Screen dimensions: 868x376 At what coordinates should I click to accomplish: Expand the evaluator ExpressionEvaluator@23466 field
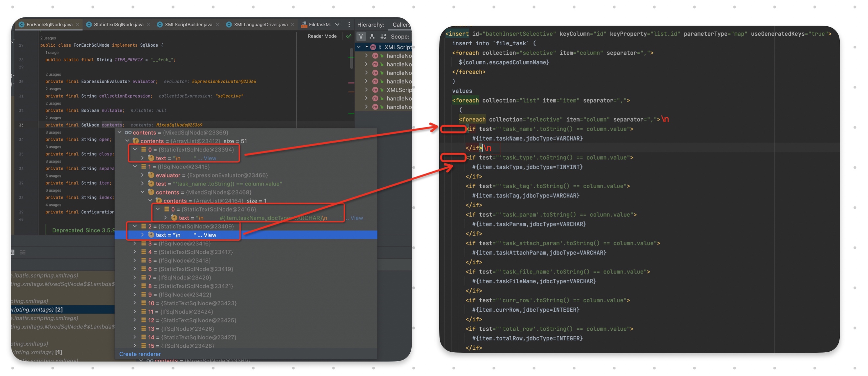(x=143, y=175)
